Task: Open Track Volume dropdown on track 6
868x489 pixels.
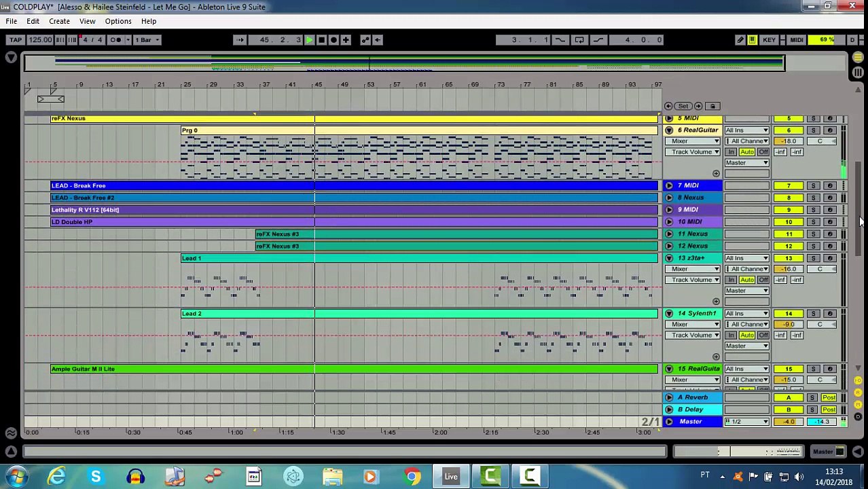Action: (x=693, y=152)
